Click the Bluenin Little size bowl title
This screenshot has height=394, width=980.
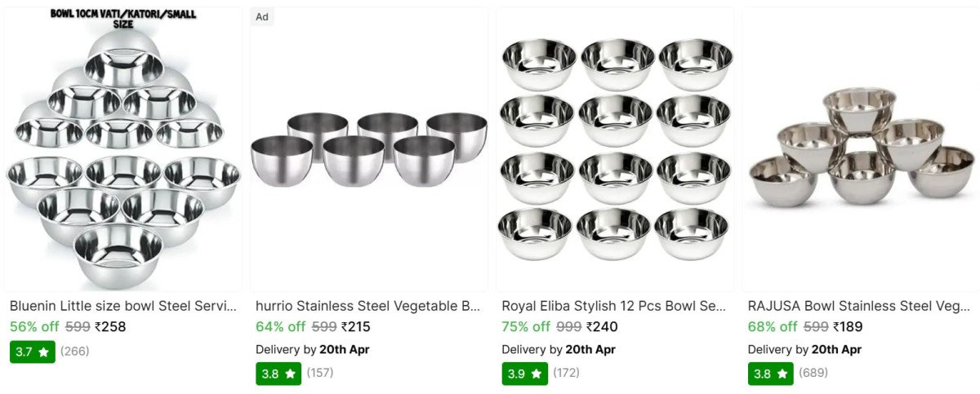(x=122, y=306)
